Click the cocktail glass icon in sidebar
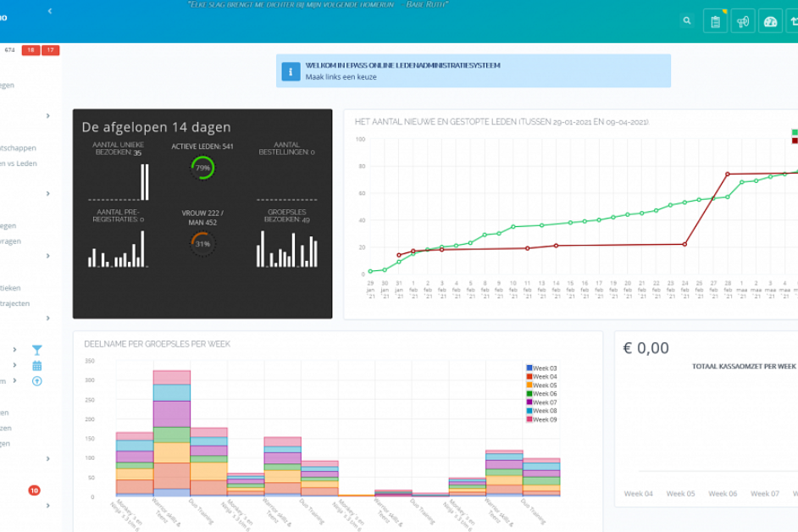This screenshot has width=798, height=532. click(36, 350)
